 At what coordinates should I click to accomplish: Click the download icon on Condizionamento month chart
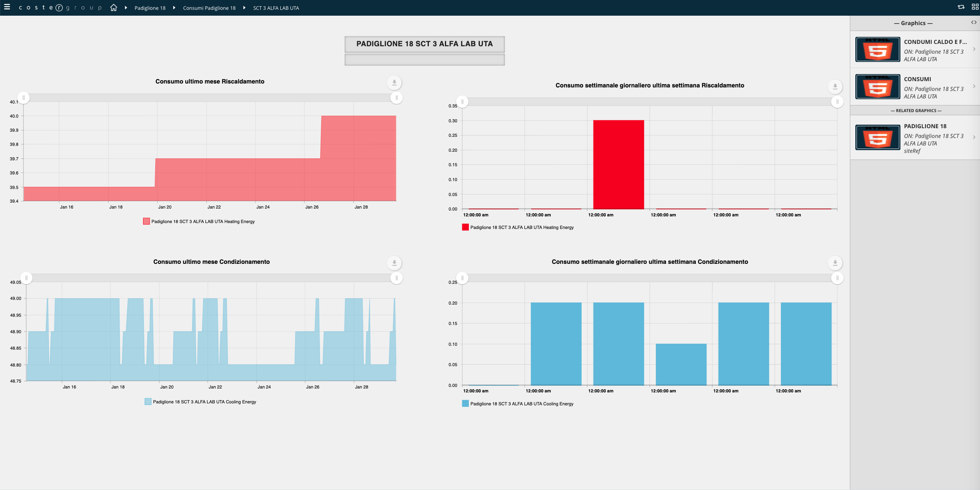394,263
